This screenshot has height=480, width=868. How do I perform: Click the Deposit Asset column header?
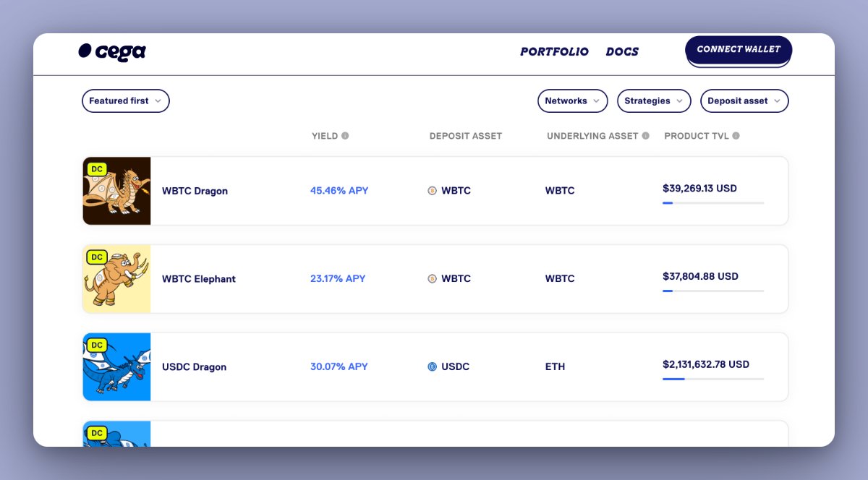pyautogui.click(x=466, y=136)
